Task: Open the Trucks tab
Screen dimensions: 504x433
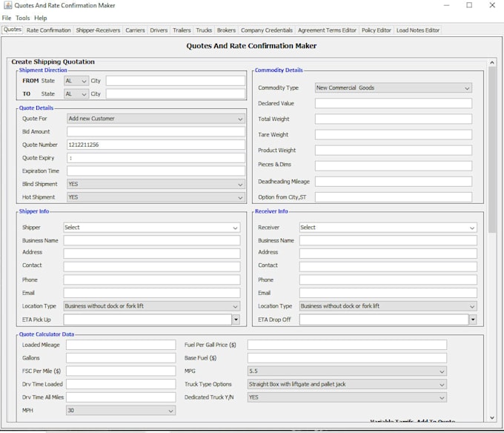Action: 204,30
